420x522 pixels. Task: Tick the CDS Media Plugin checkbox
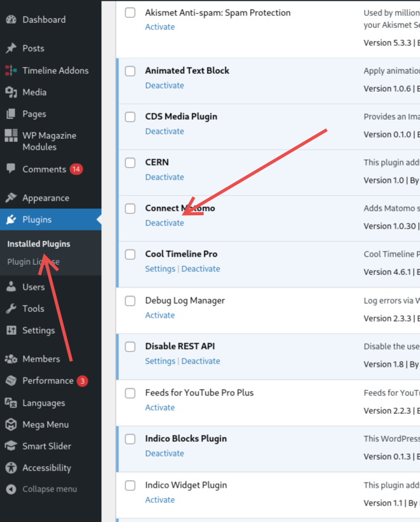[130, 117]
